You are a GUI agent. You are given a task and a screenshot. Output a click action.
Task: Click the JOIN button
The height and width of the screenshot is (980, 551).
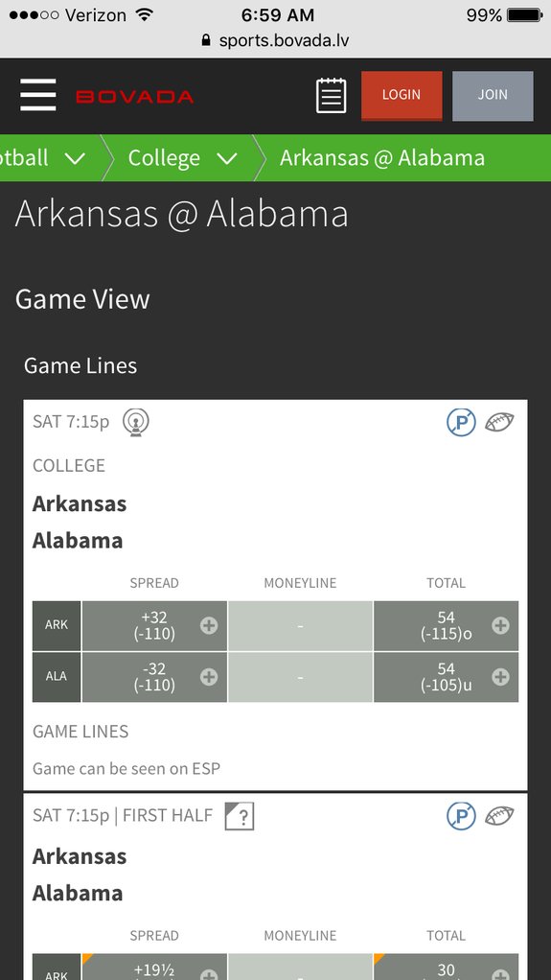pos(493,95)
